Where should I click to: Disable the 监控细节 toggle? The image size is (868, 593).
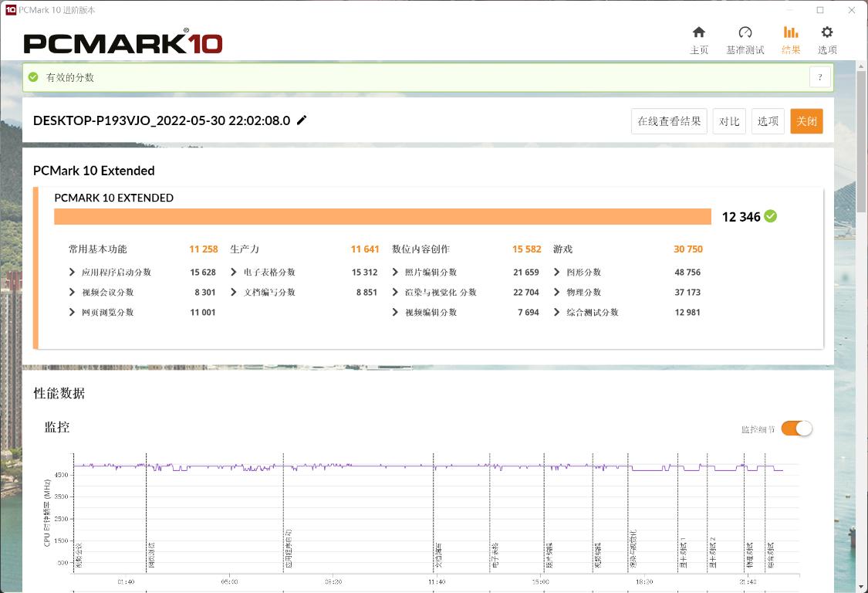tap(795, 428)
